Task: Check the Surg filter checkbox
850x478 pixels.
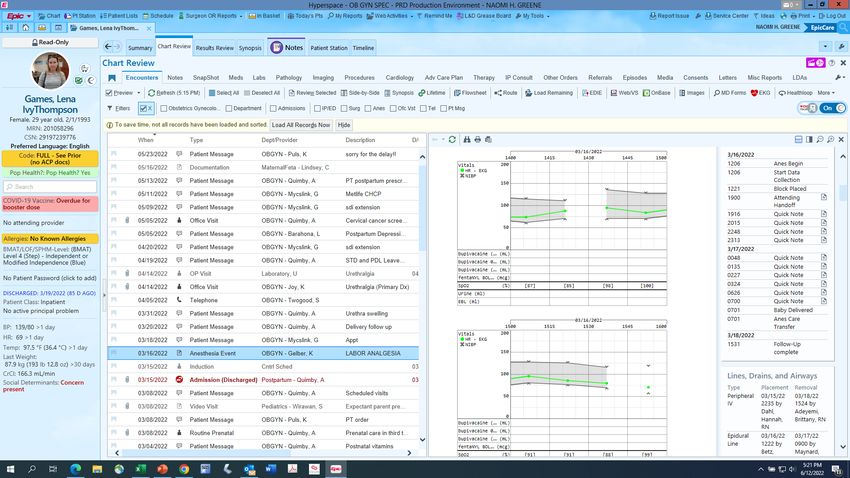Action: click(x=344, y=108)
